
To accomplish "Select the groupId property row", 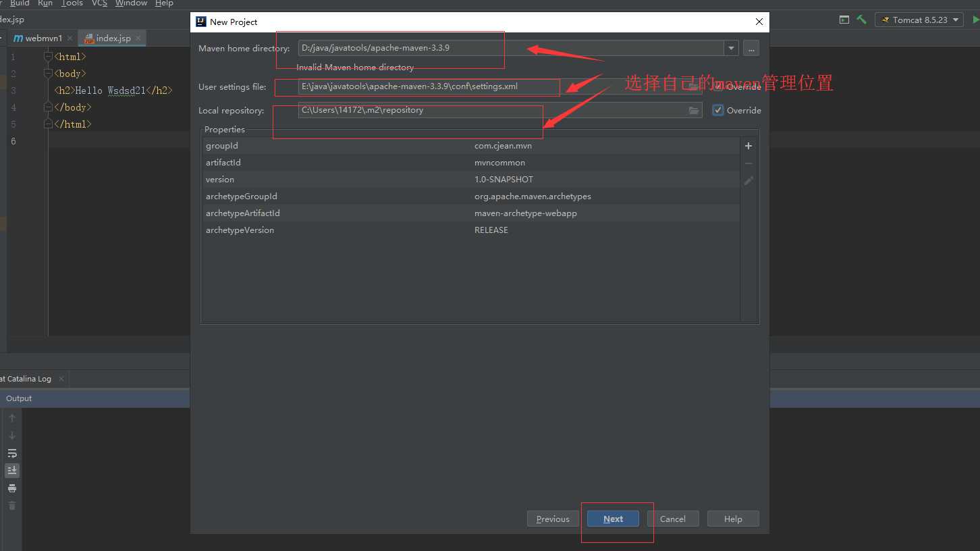I will (470, 146).
